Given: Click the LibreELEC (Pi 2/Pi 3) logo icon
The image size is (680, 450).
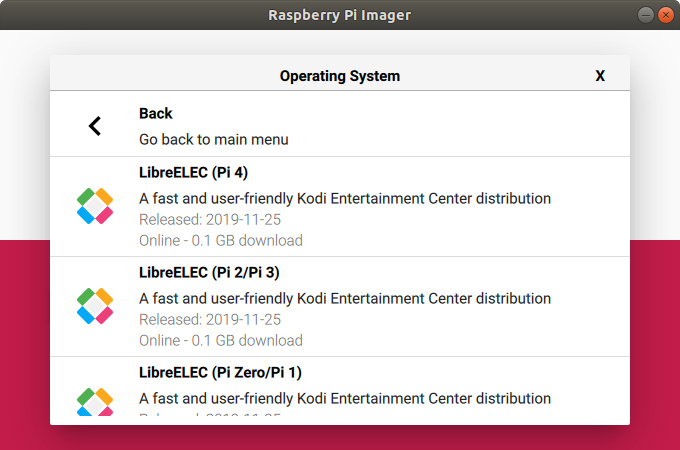Looking at the screenshot, I should [x=95, y=306].
